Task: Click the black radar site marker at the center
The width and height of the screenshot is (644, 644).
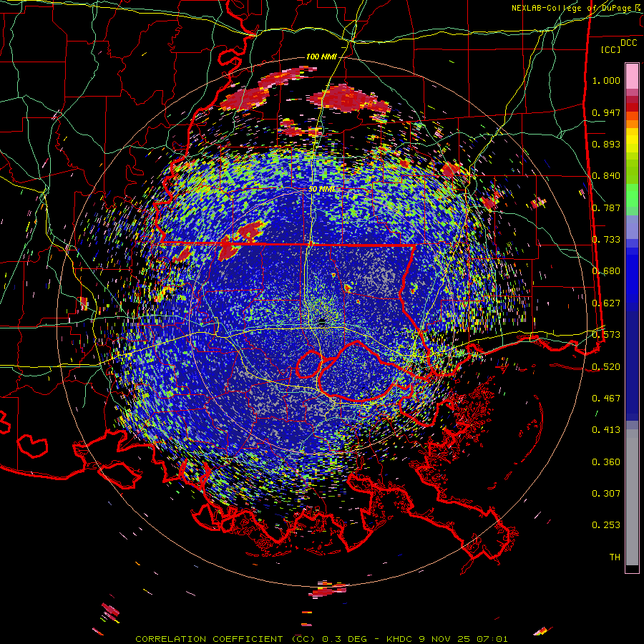Action: [322, 321]
